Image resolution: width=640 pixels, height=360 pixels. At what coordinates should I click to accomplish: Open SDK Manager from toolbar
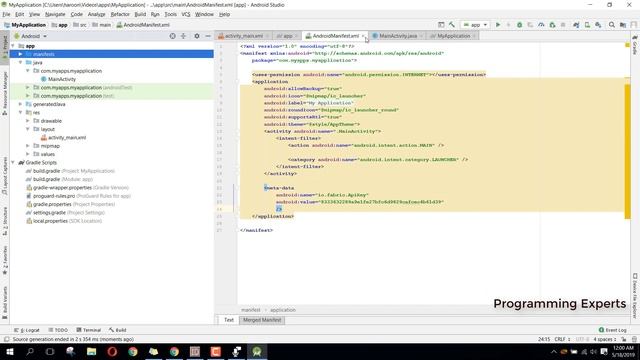[x=598, y=25]
